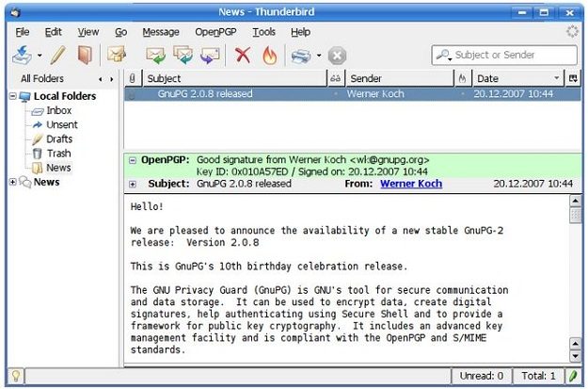The width and height of the screenshot is (588, 389).
Task: Open the Tools menu
Action: [x=263, y=32]
